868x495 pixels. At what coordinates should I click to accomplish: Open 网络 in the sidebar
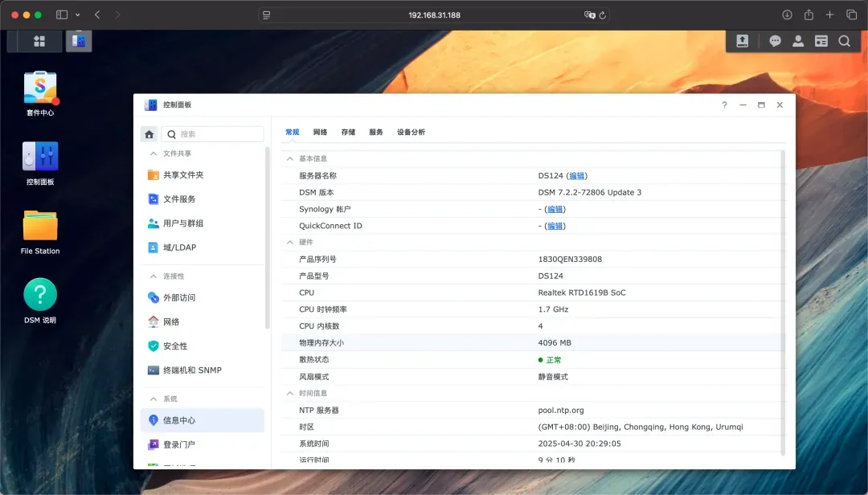click(x=203, y=322)
